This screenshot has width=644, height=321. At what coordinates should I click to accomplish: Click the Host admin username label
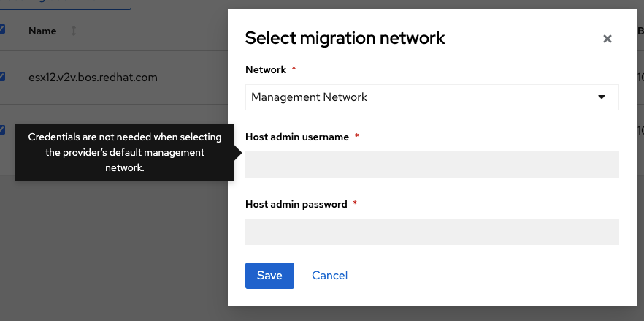[297, 137]
